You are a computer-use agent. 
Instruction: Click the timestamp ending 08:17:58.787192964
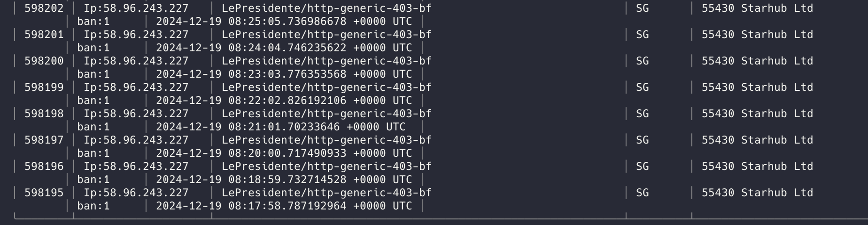click(251, 206)
